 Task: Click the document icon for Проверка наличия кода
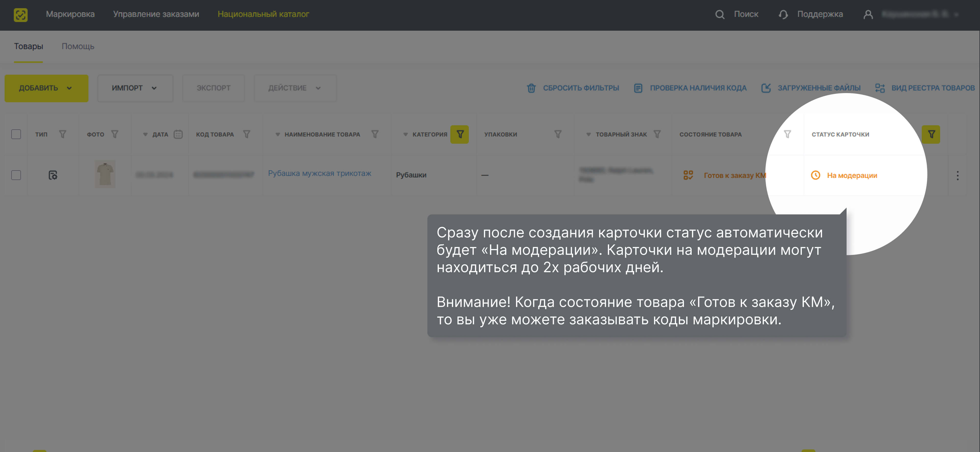coord(638,87)
